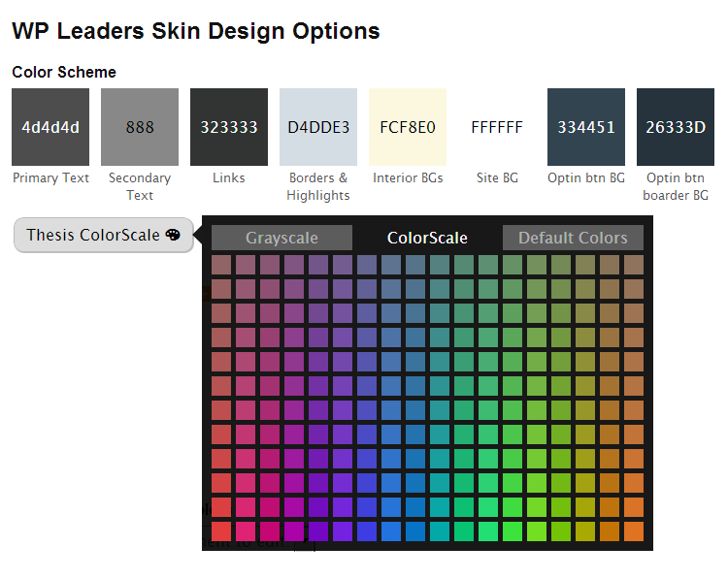The image size is (728, 579).
Task: Pick the D4DDE3 Borders & Highlights swatch
Action: coord(318,127)
